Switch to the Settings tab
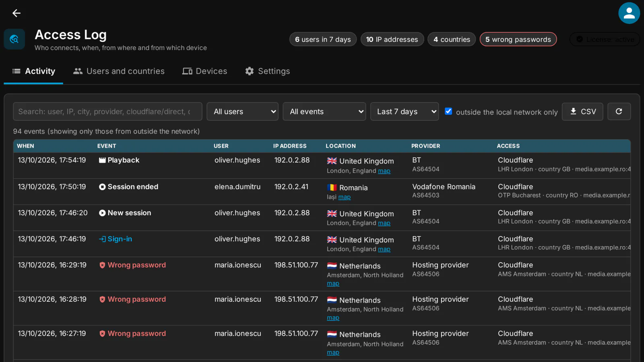Image resolution: width=644 pixels, height=362 pixels. tap(268, 71)
